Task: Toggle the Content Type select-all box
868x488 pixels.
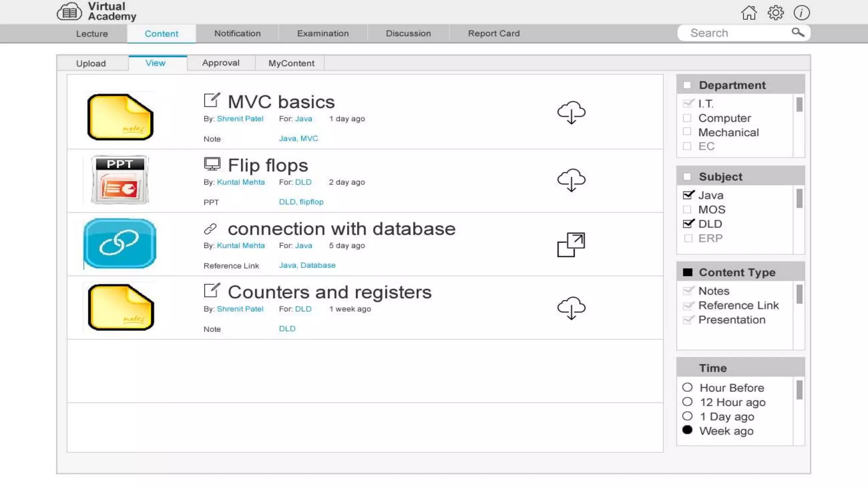Action: point(687,272)
